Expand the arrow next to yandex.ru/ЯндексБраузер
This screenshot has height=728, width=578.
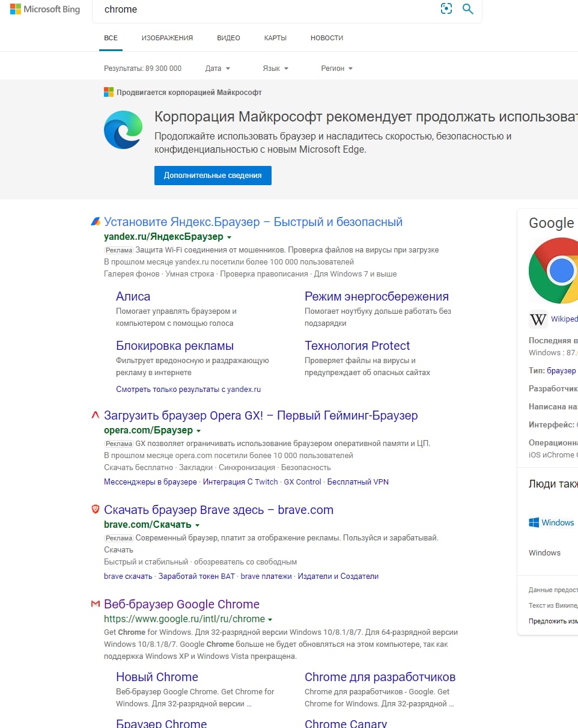[230, 237]
